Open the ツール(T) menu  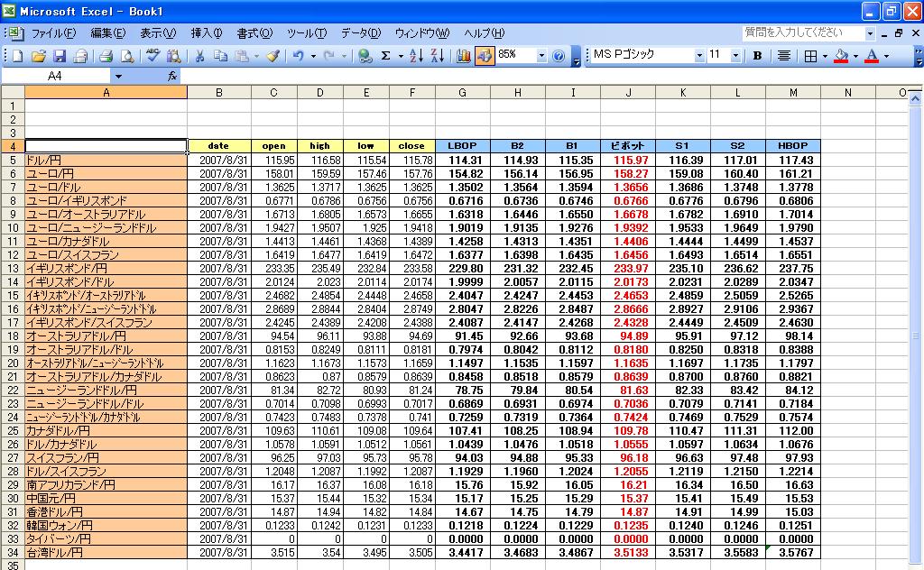click(x=307, y=33)
